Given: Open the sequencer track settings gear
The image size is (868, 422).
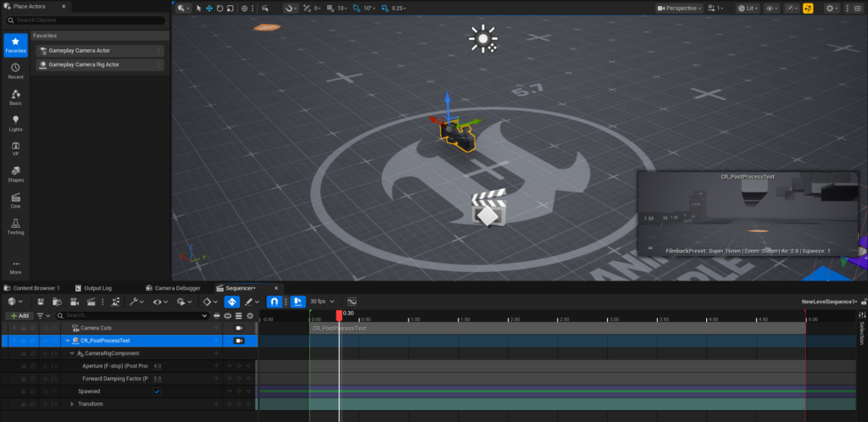Looking at the screenshot, I should (x=250, y=315).
